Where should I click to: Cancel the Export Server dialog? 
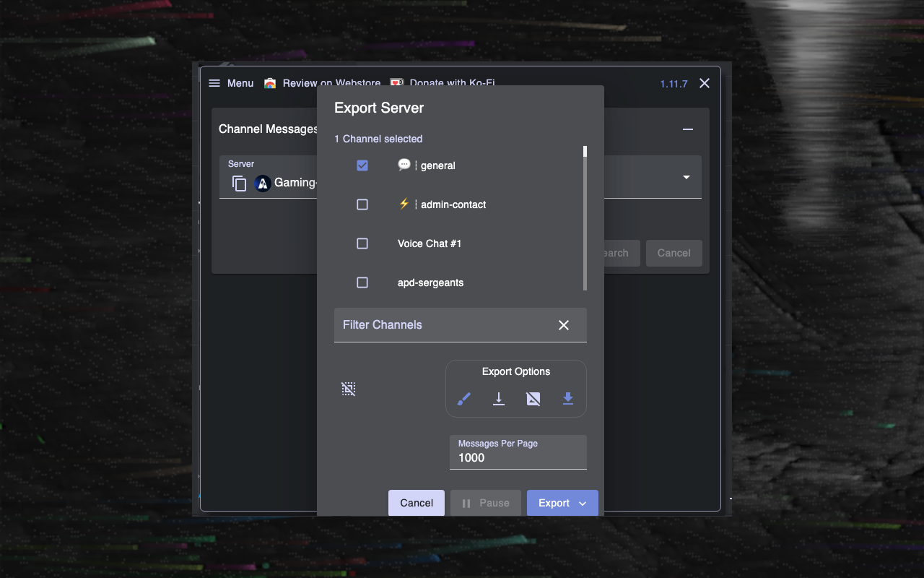pos(417,504)
